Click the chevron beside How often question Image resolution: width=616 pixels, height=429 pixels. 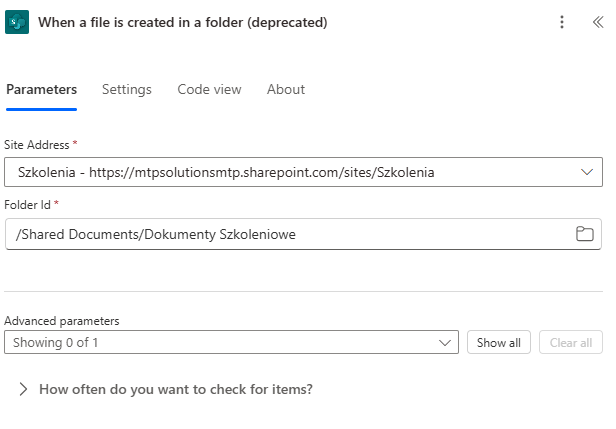[24, 389]
